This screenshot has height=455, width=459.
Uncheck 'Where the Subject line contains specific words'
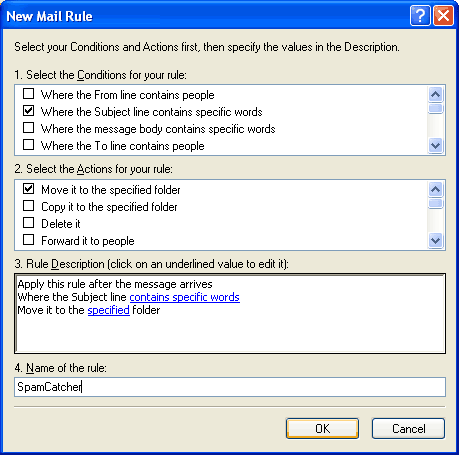(28, 111)
